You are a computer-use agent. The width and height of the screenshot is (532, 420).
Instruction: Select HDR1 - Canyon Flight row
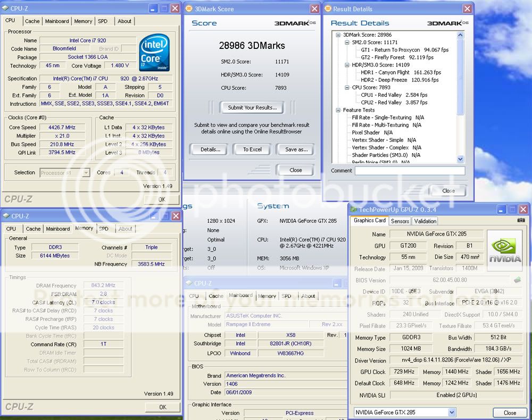coord(401,72)
